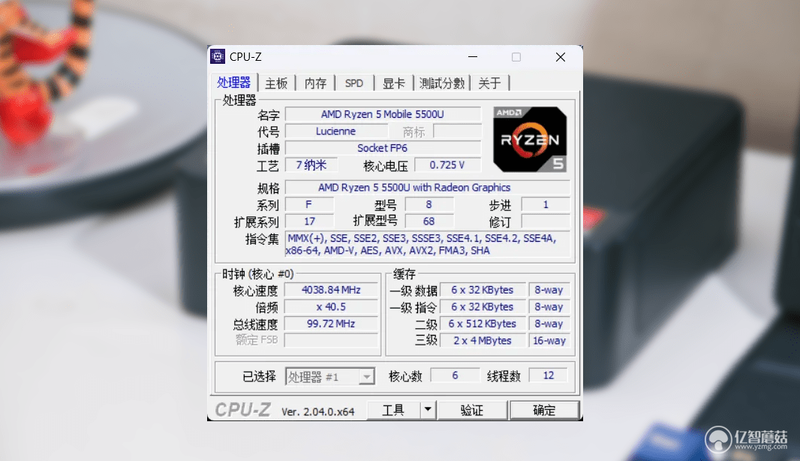Click the 16-way associativity value
The image size is (800, 461).
pyautogui.click(x=549, y=340)
